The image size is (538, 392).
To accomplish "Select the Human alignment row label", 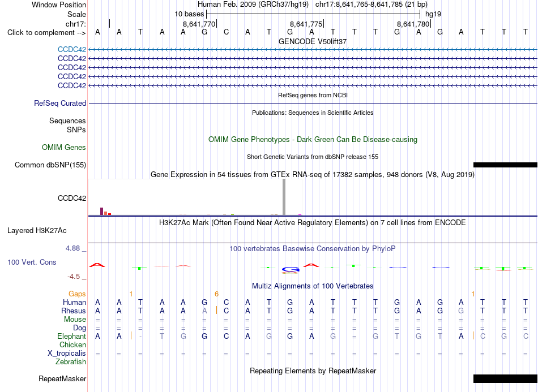I will point(74,302).
